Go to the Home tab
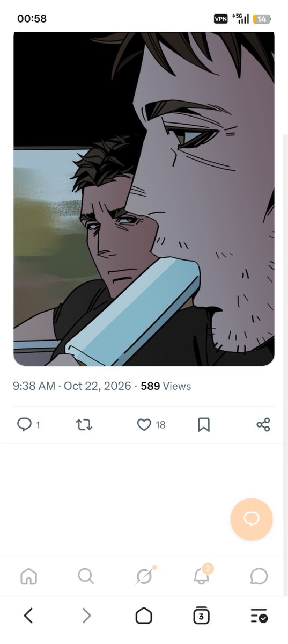The width and height of the screenshot is (288, 644). (29, 576)
